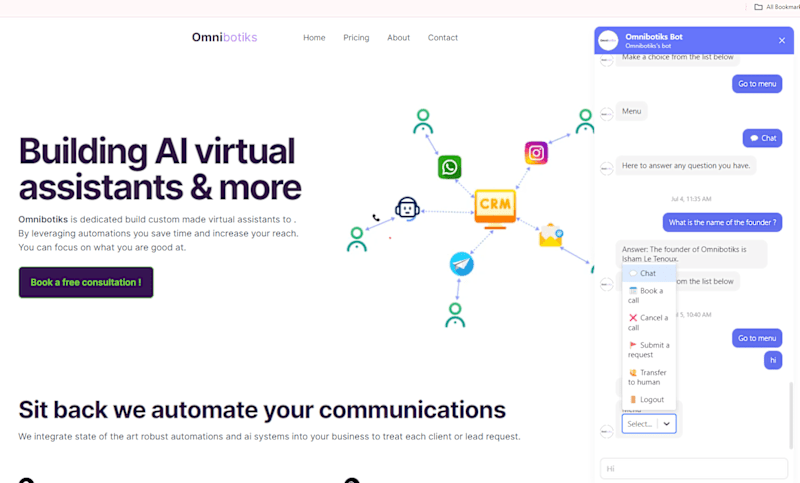Click the chat message input field
The height and width of the screenshot is (483, 800).
[x=694, y=469]
